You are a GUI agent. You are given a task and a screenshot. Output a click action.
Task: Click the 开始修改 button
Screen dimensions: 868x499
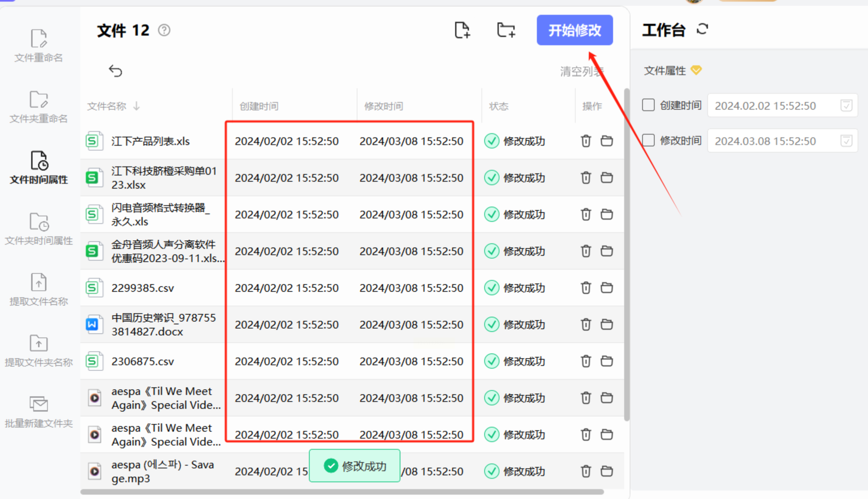click(x=574, y=30)
